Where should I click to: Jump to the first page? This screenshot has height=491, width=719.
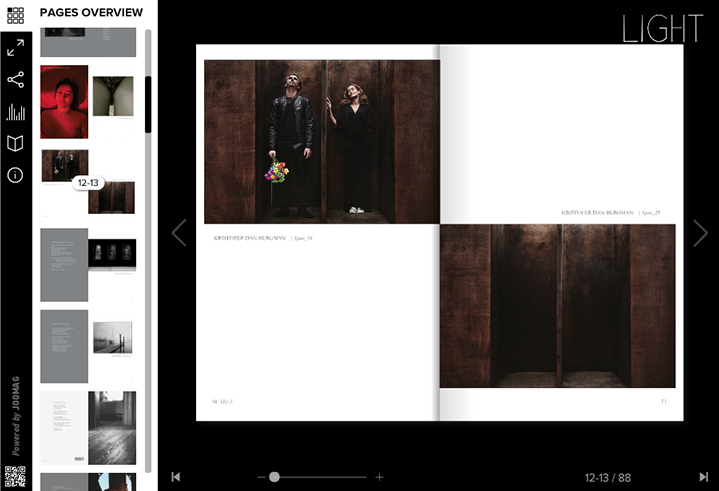[176, 477]
